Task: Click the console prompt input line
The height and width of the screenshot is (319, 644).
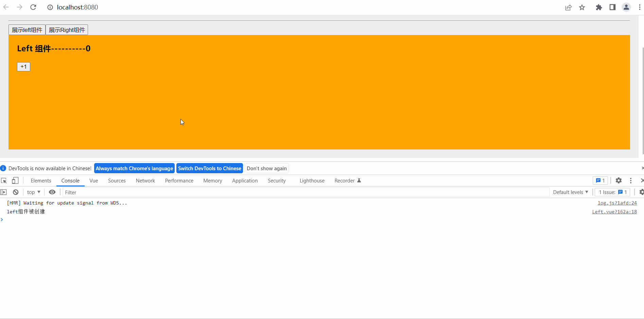Action: coord(322,220)
